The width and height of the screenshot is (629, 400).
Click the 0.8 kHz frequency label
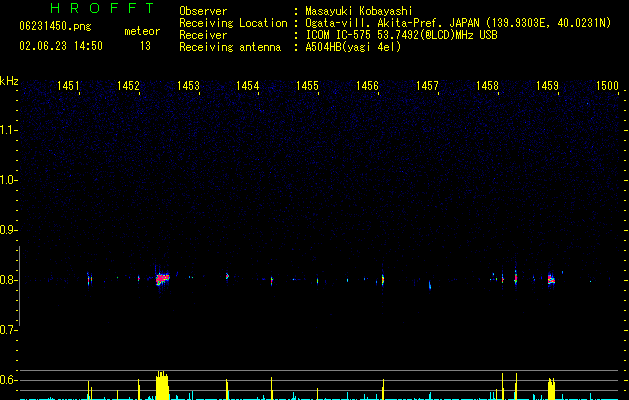coord(8,280)
